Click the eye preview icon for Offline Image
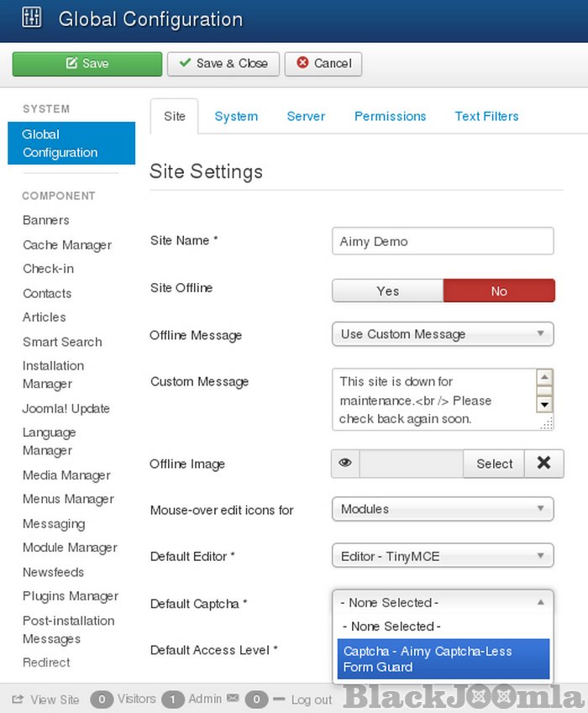The image size is (588, 713). pos(345,464)
